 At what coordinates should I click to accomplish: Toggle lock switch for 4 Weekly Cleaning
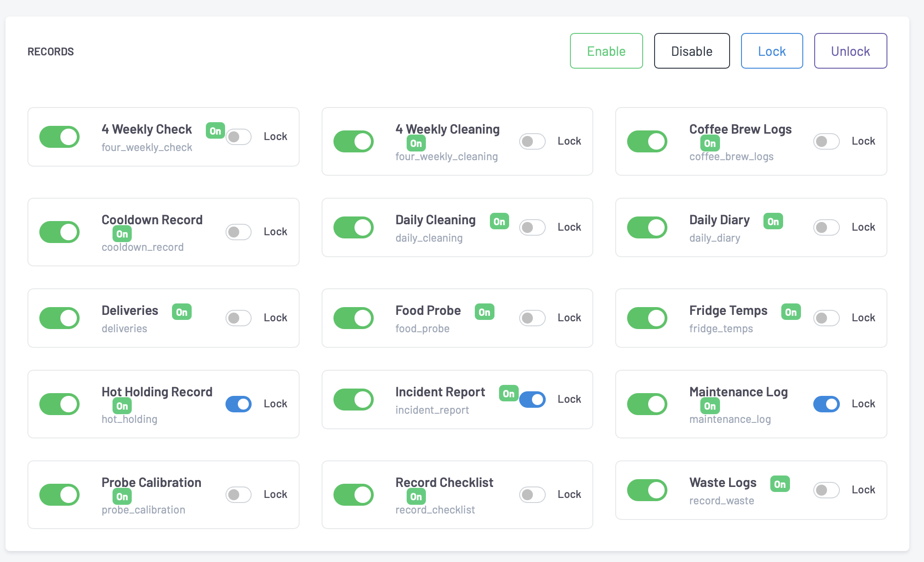532,141
